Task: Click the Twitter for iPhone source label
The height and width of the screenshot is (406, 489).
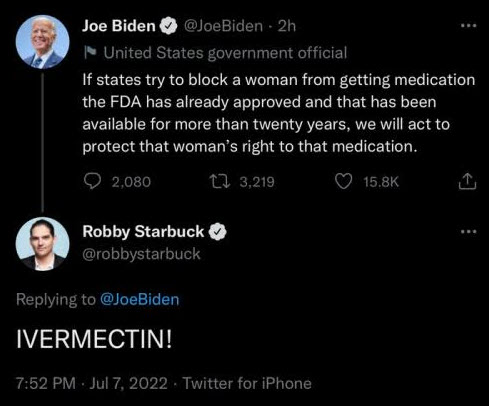Action: 247,383
